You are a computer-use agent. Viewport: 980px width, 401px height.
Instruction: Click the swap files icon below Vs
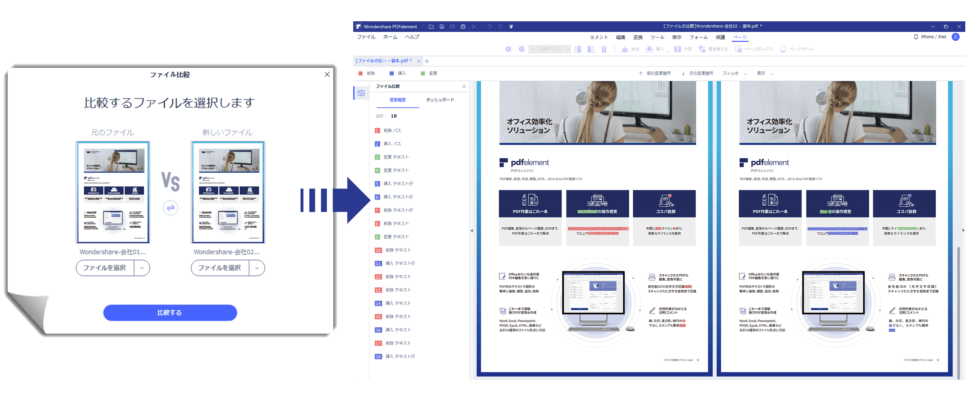click(170, 208)
